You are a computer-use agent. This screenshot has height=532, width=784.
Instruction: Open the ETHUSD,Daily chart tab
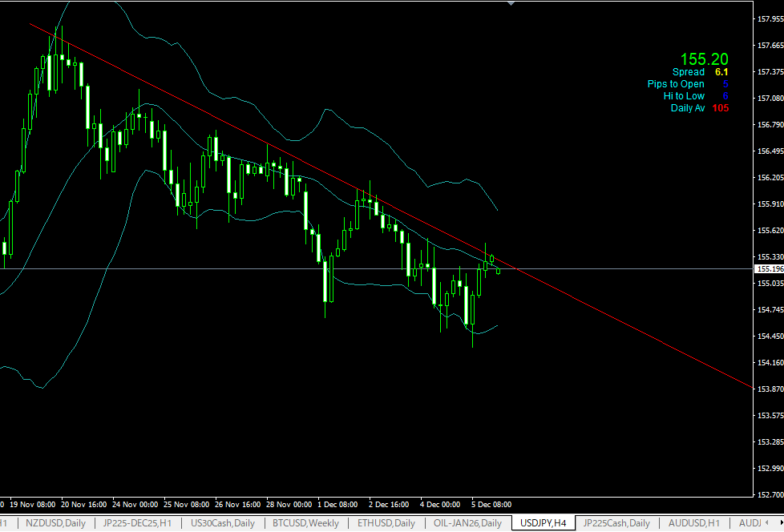386,523
